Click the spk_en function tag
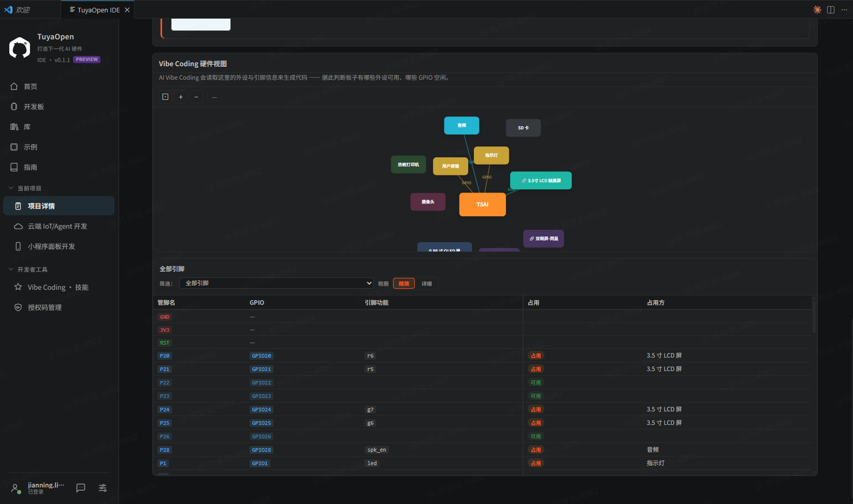The width and height of the screenshot is (853, 504). point(377,450)
